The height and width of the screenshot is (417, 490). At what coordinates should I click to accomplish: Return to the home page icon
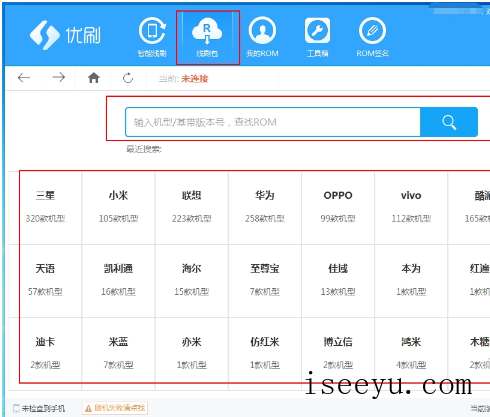click(94, 78)
